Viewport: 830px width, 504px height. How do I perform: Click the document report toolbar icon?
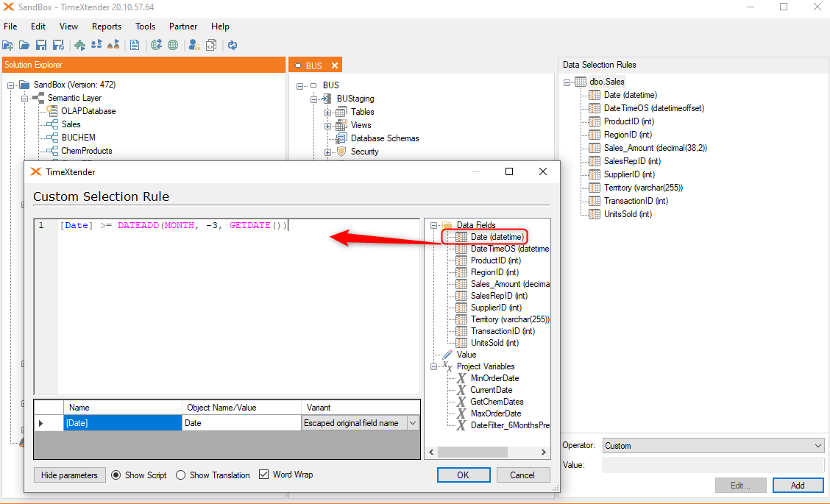(135, 46)
